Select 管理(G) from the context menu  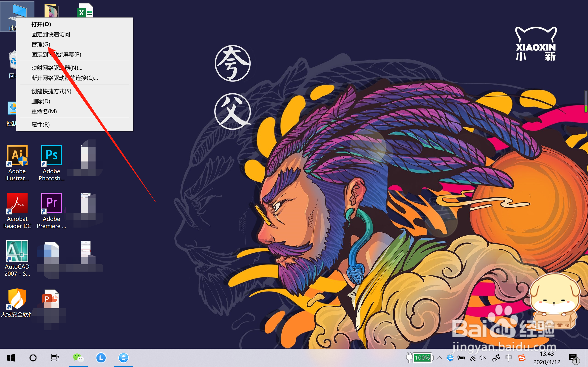coord(41,44)
